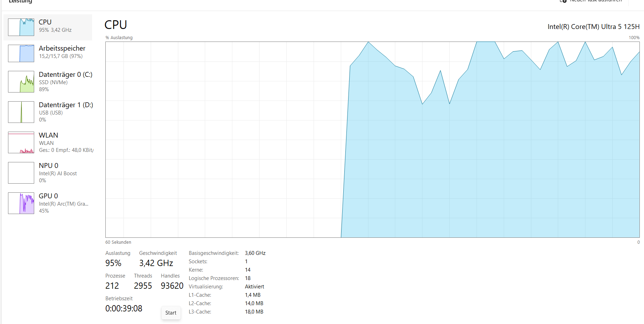Show the WLAN performance graph
This screenshot has width=644, height=324.
coord(48,142)
